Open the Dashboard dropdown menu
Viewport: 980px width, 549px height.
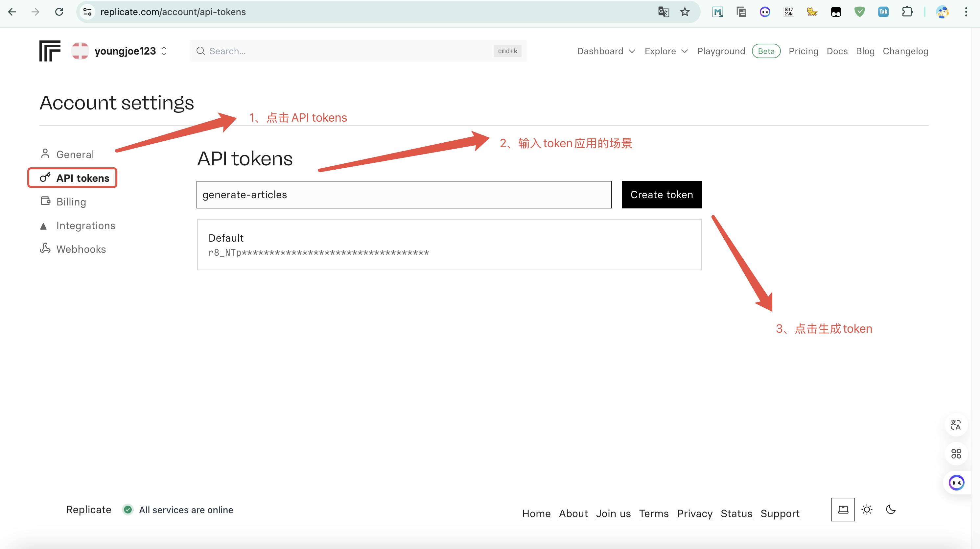pyautogui.click(x=606, y=51)
